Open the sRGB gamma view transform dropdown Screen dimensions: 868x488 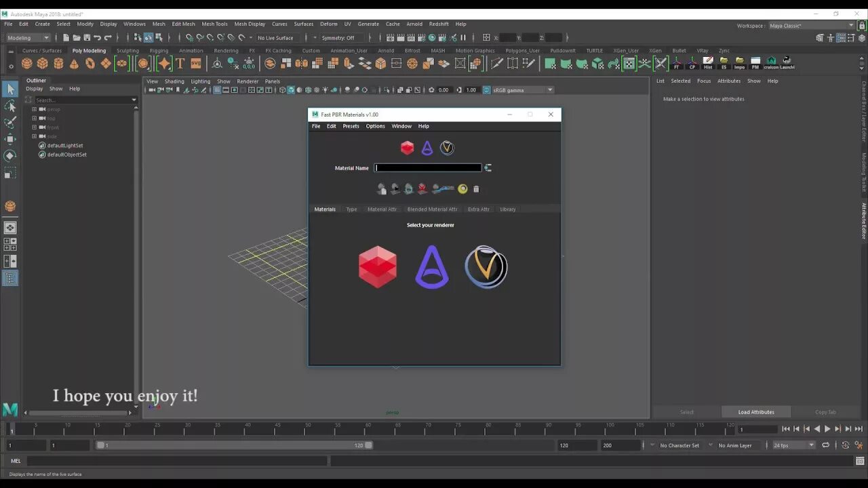pos(523,90)
